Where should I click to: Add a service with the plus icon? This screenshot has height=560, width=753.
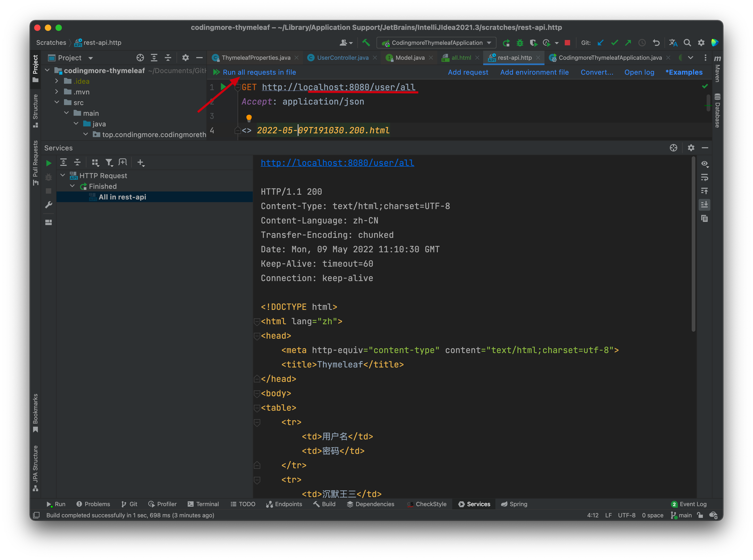141,163
